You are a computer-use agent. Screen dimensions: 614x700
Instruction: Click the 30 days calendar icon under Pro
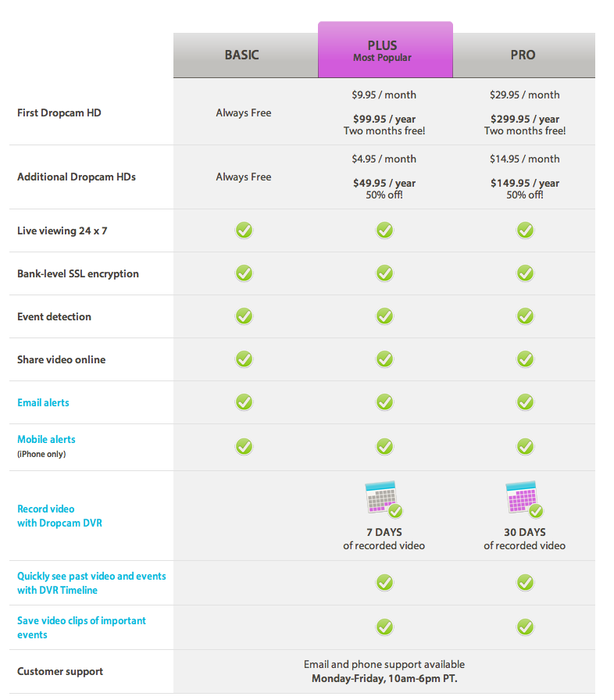pyautogui.click(x=523, y=498)
